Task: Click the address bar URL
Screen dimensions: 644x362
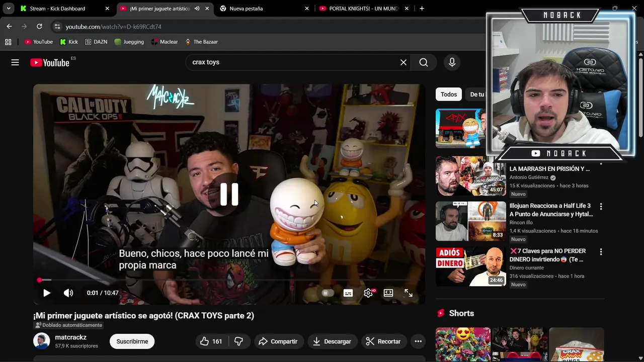Action: click(x=113, y=27)
